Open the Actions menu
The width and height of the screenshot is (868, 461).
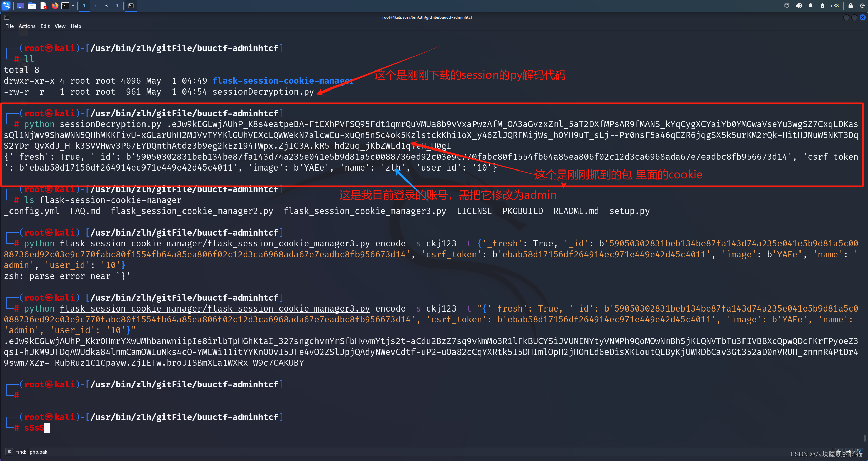click(27, 26)
